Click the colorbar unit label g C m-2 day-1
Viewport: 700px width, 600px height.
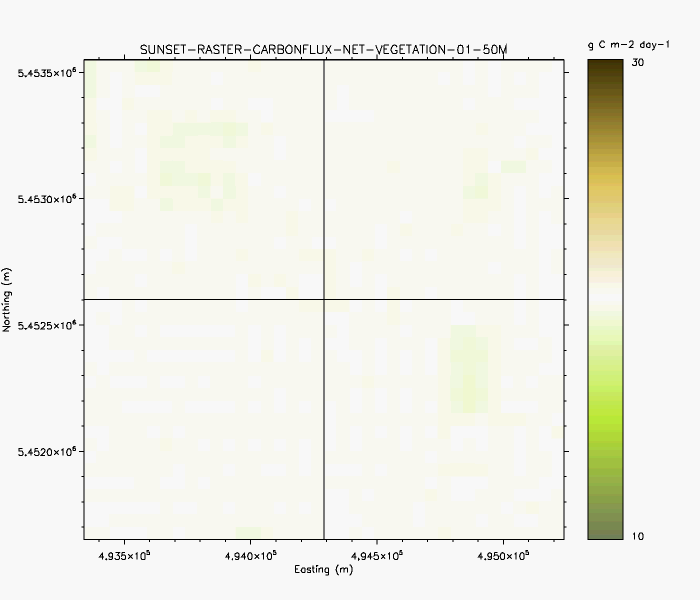point(628,46)
